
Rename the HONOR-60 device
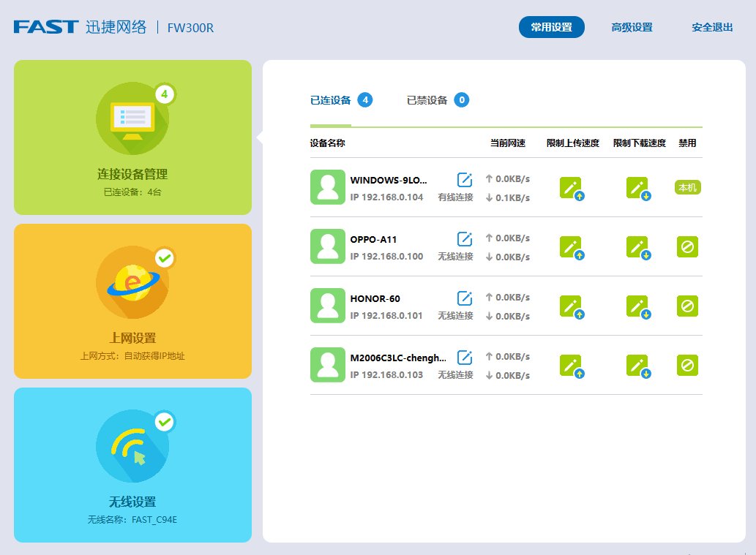pos(464,298)
